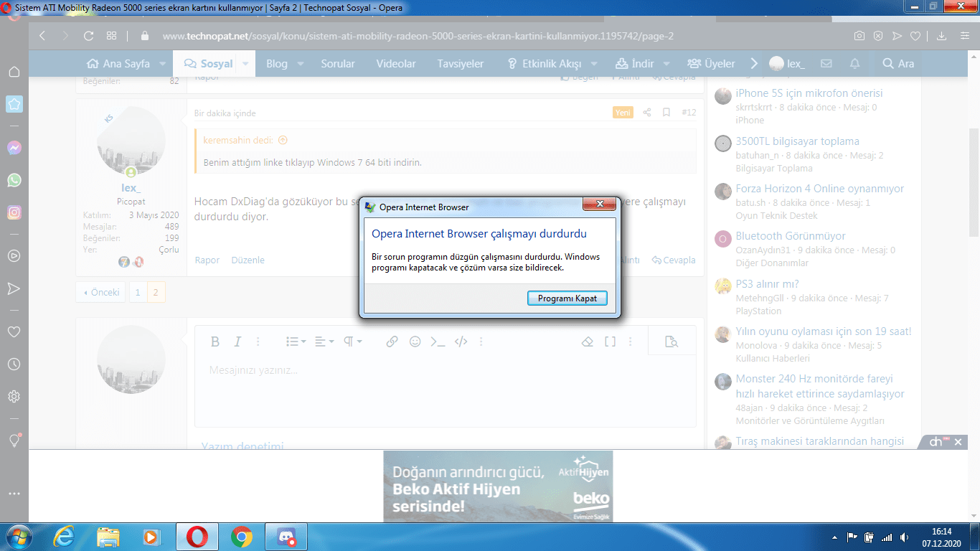
Task: Open Instagram in Opera's sidebar
Action: click(14, 212)
